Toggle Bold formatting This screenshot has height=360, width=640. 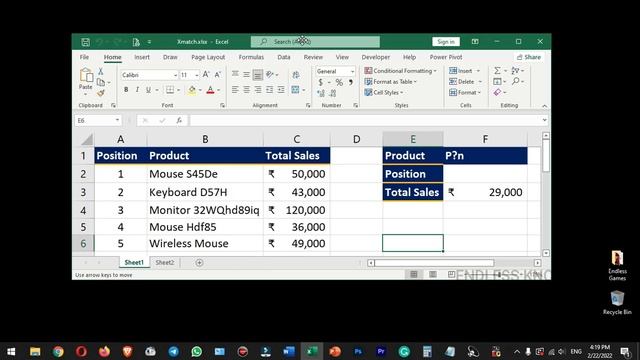126,90
